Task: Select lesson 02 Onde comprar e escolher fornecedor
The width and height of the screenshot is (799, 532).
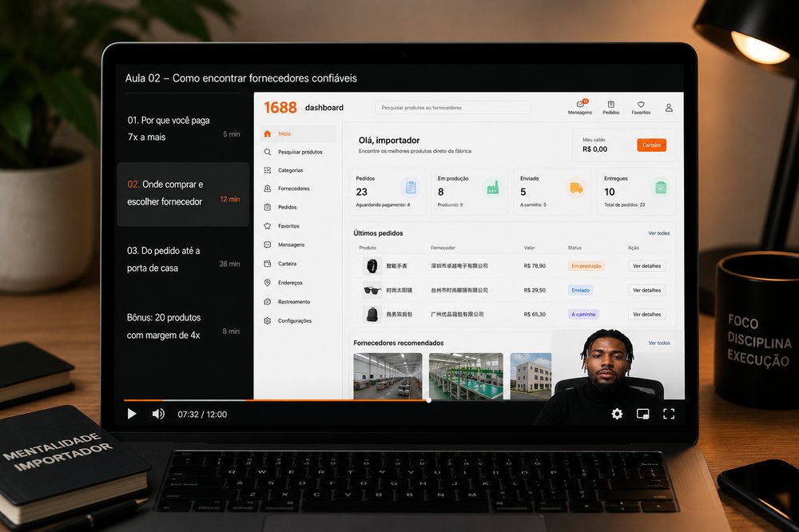Action: pyautogui.click(x=184, y=194)
